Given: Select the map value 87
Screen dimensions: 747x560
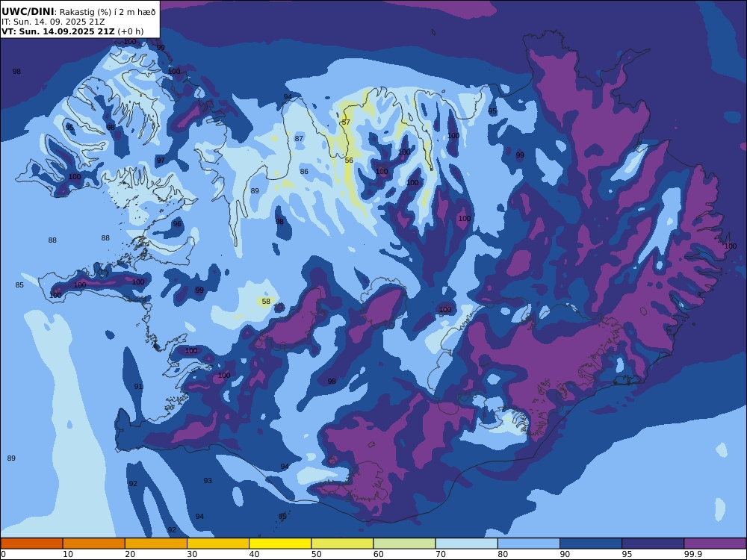Looking at the screenshot, I should [x=299, y=139].
